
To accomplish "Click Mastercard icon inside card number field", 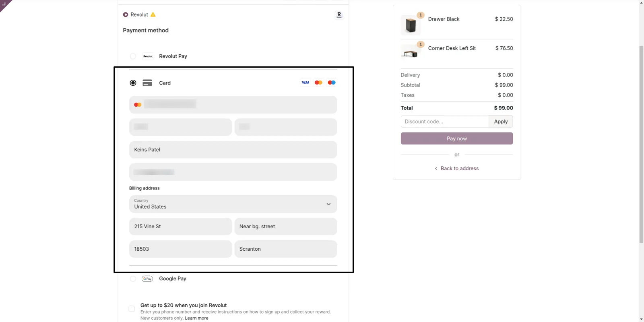I will coord(138,105).
